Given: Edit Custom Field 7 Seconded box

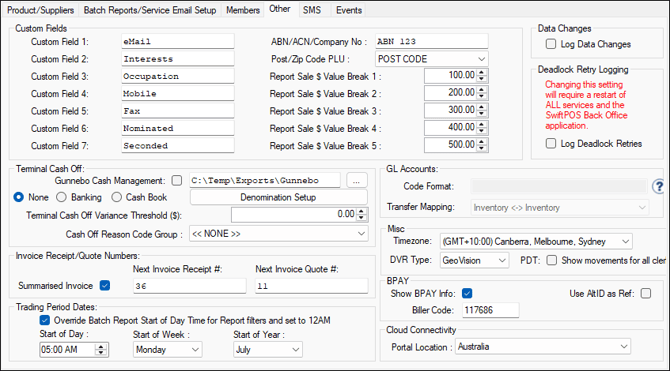Looking at the screenshot, I should (x=178, y=145).
